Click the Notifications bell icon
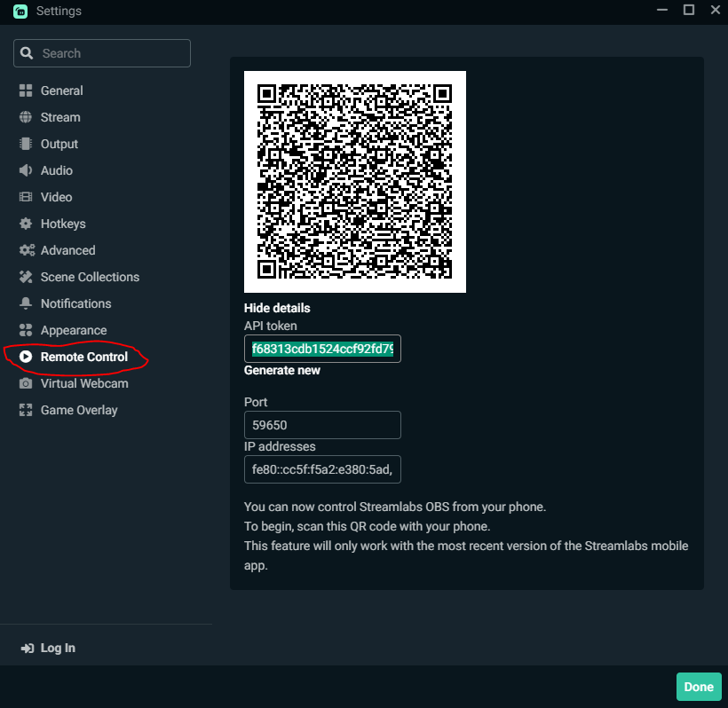728x708 pixels. click(26, 303)
